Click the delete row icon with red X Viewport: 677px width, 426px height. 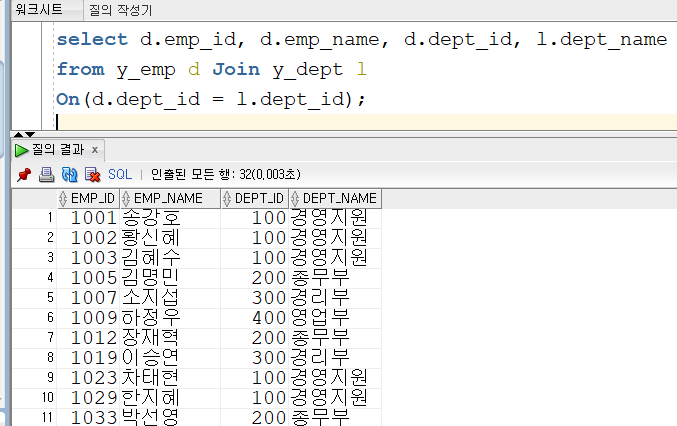pyautogui.click(x=92, y=175)
